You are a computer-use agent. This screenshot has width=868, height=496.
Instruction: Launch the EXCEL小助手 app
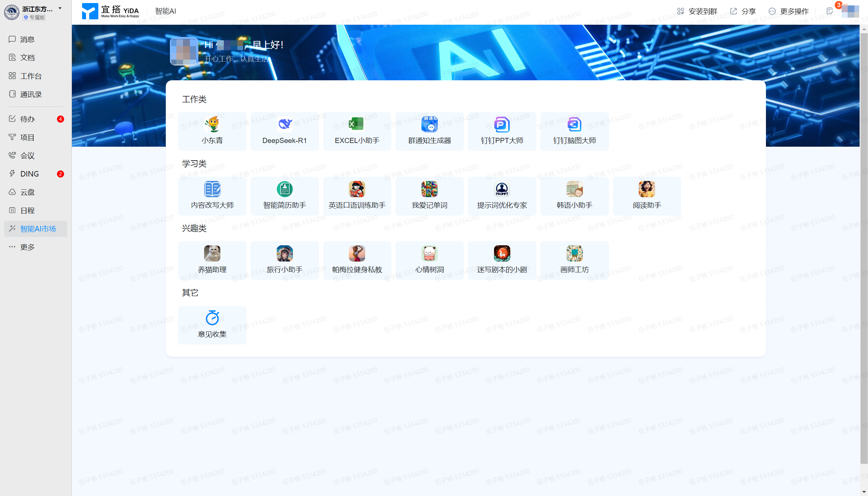357,131
